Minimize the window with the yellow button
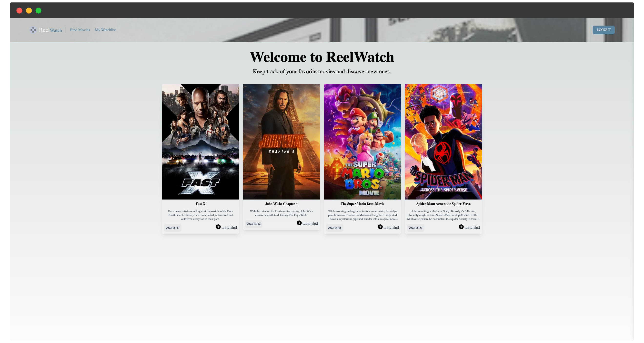This screenshot has height=343, width=644. [29, 10]
